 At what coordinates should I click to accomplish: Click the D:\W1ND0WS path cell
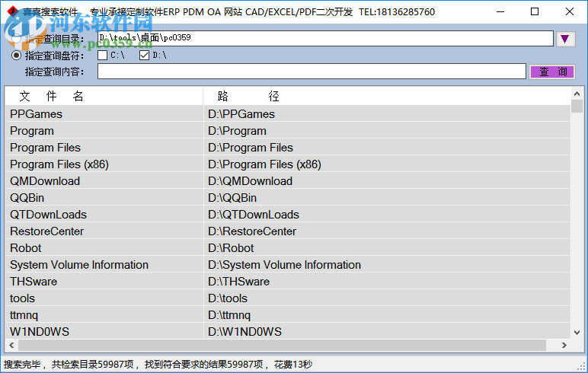[387, 331]
